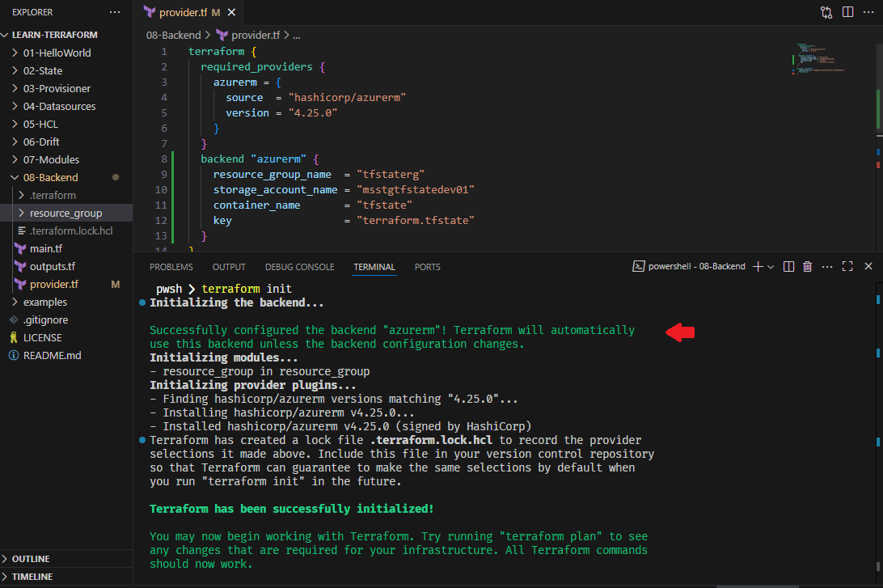The width and height of the screenshot is (883, 588).
Task: Expand the 05-HCL folder
Action: 15,124
